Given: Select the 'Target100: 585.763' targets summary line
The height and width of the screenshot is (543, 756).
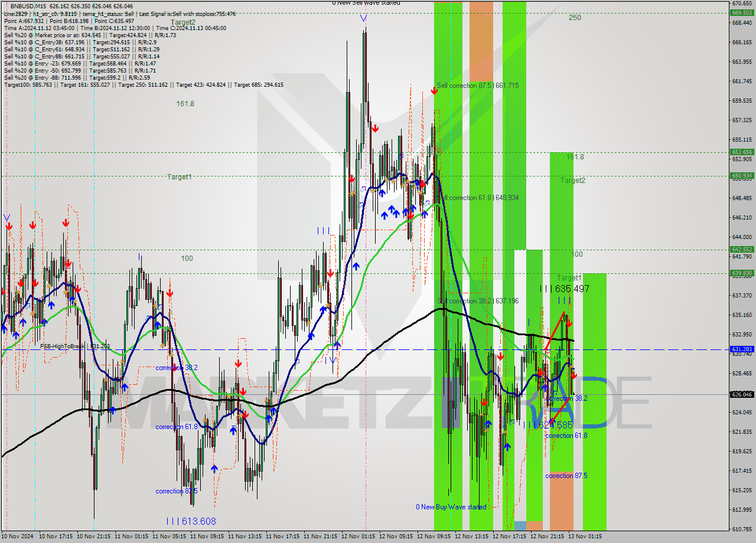Looking at the screenshot, I should click(x=144, y=84).
